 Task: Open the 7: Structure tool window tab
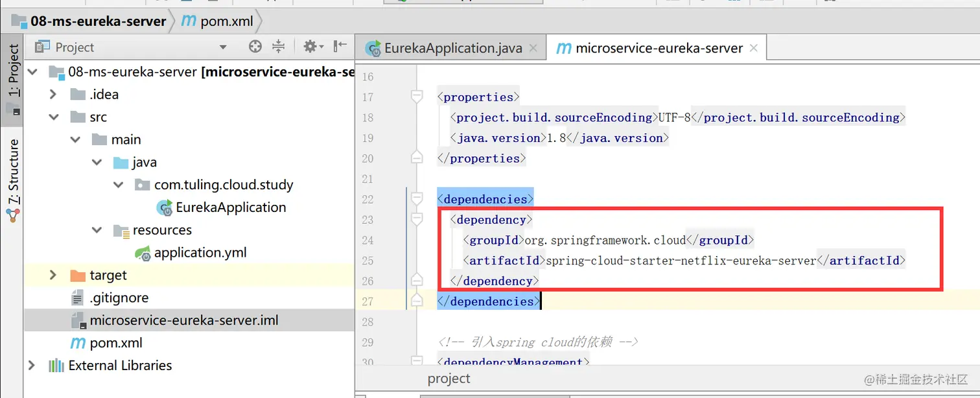pyautogui.click(x=13, y=180)
